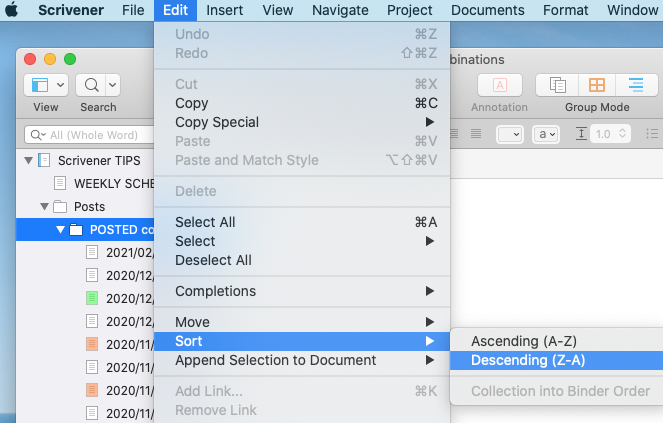
Task: Select the Scrivenings group mode icon
Action: coord(558,85)
